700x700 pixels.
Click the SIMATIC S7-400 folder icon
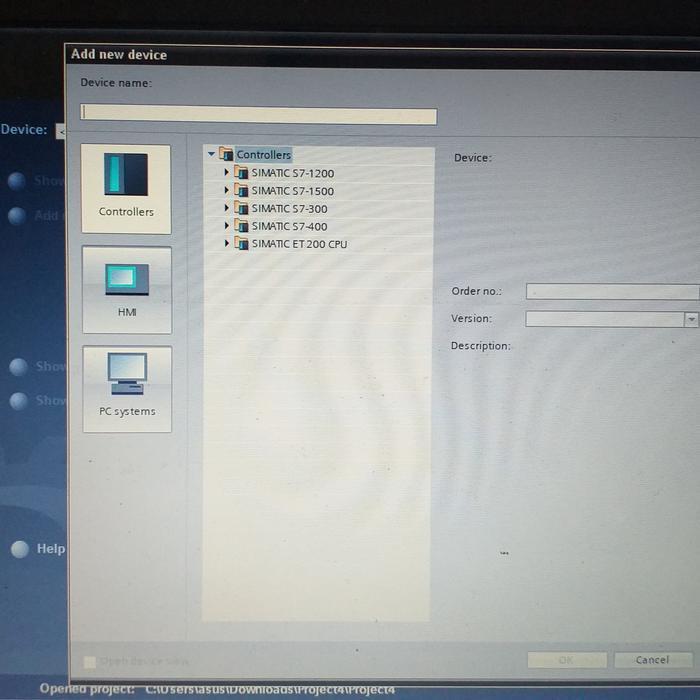(241, 226)
